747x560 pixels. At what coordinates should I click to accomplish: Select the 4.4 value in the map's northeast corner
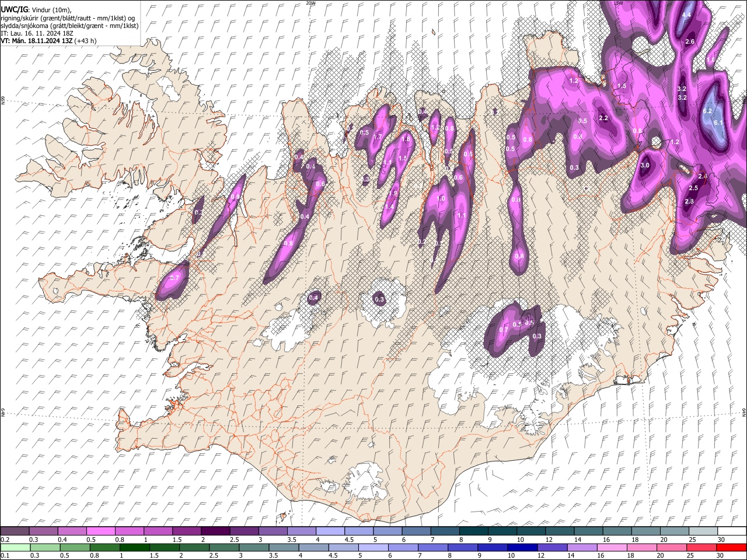pyautogui.click(x=686, y=15)
